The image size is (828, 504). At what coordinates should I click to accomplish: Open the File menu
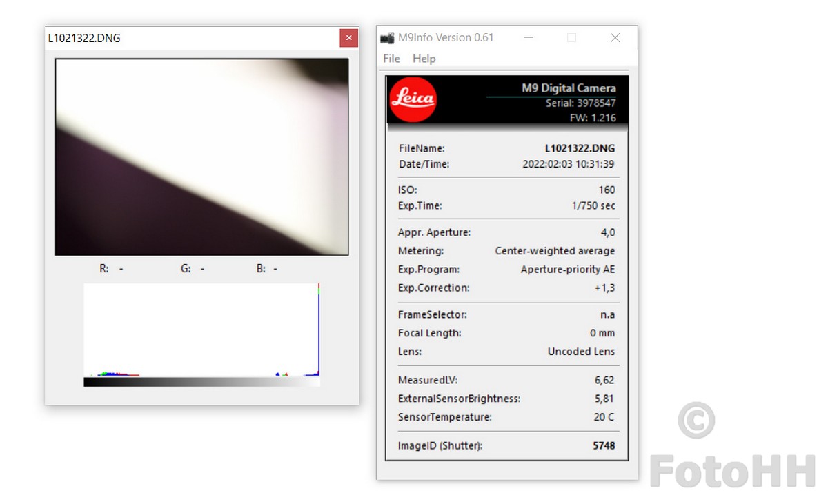[x=391, y=59]
